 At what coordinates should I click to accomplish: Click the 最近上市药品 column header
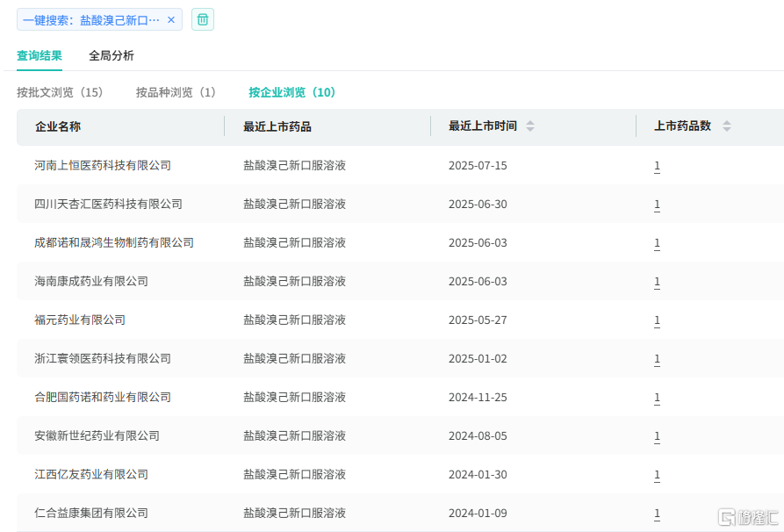(277, 126)
